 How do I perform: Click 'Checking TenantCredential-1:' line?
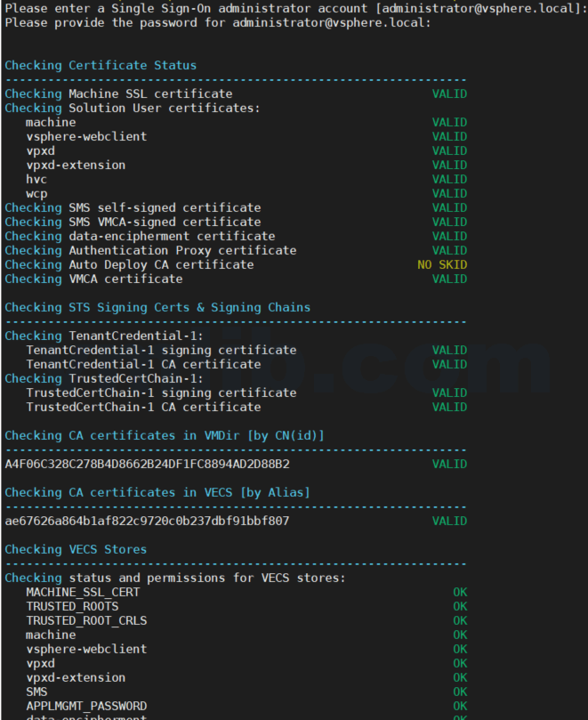coord(104,336)
